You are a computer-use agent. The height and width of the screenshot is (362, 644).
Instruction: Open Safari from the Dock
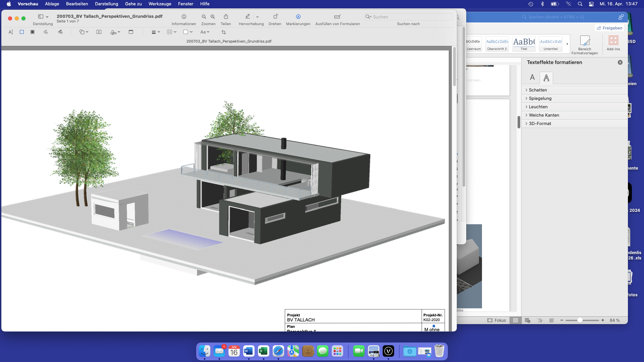point(278,351)
